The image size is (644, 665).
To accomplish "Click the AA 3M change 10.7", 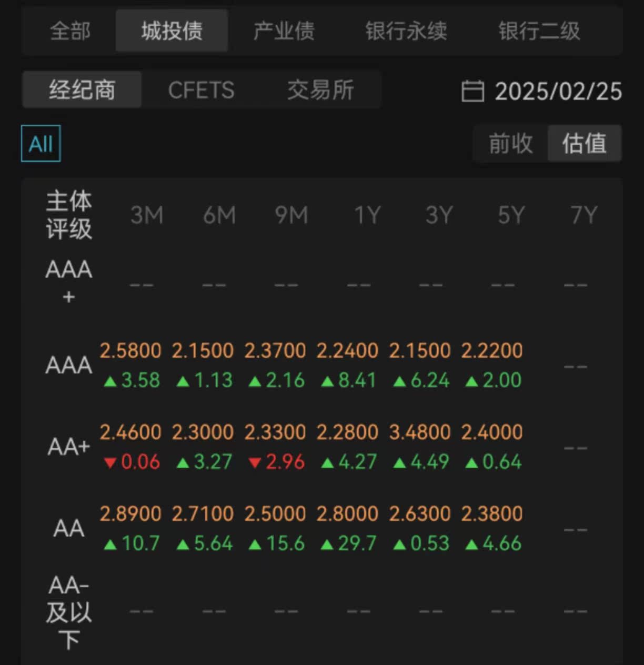I will coord(132,543).
